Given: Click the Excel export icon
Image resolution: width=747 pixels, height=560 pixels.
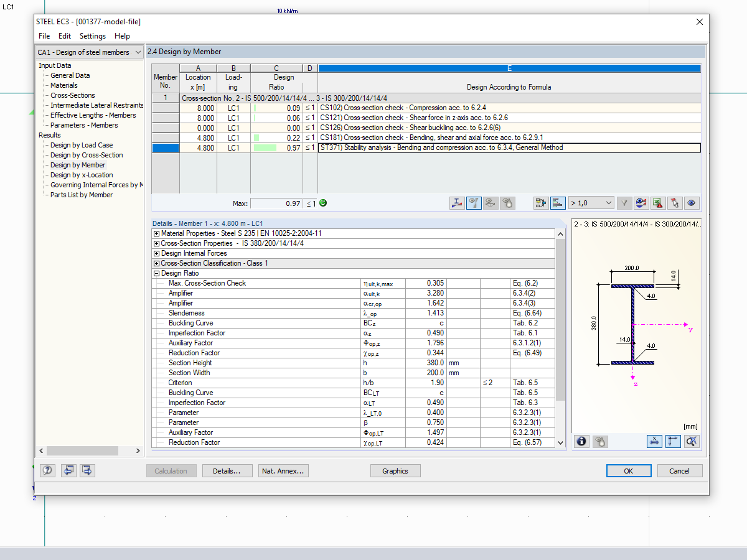Looking at the screenshot, I should click(x=657, y=203).
